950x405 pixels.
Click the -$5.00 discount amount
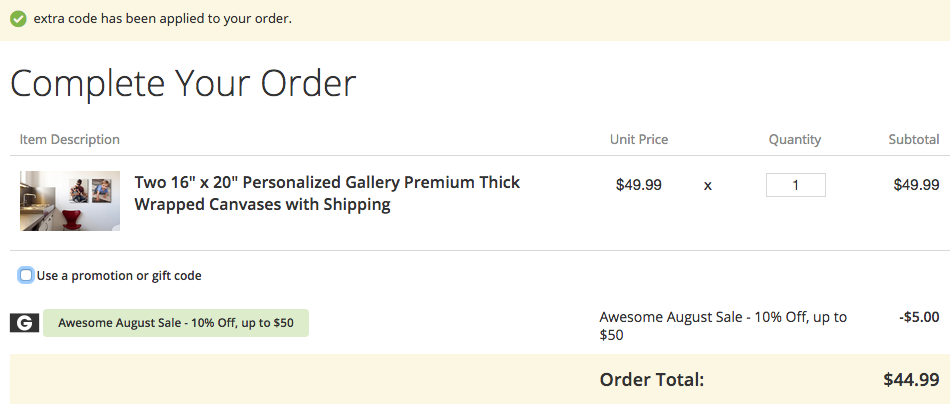click(919, 318)
